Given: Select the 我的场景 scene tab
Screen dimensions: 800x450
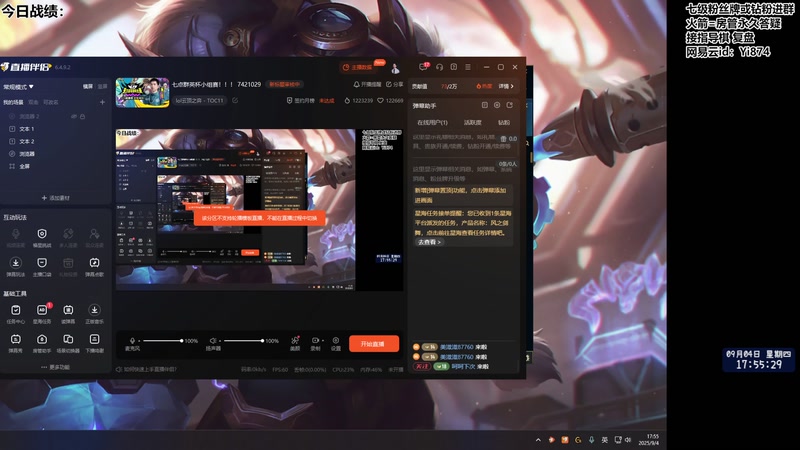Looking at the screenshot, I should (13, 102).
